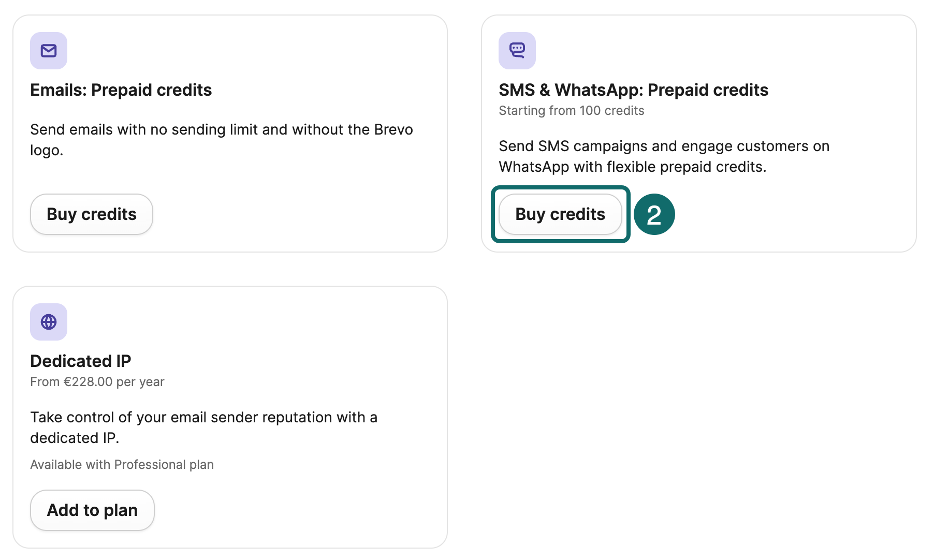The height and width of the screenshot is (560, 934).
Task: Click the word 'Brevo' in Emails description
Action: [x=393, y=129]
